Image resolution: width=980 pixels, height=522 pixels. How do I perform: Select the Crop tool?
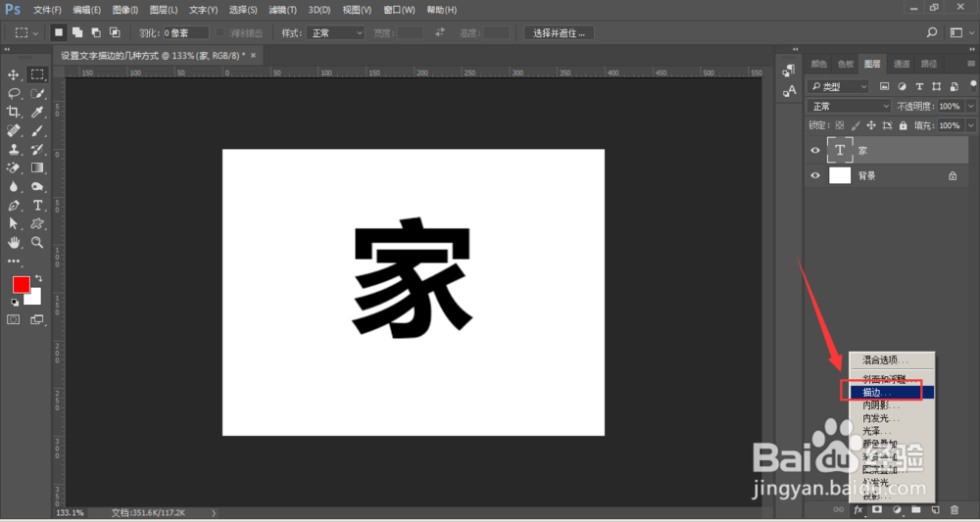(13, 112)
